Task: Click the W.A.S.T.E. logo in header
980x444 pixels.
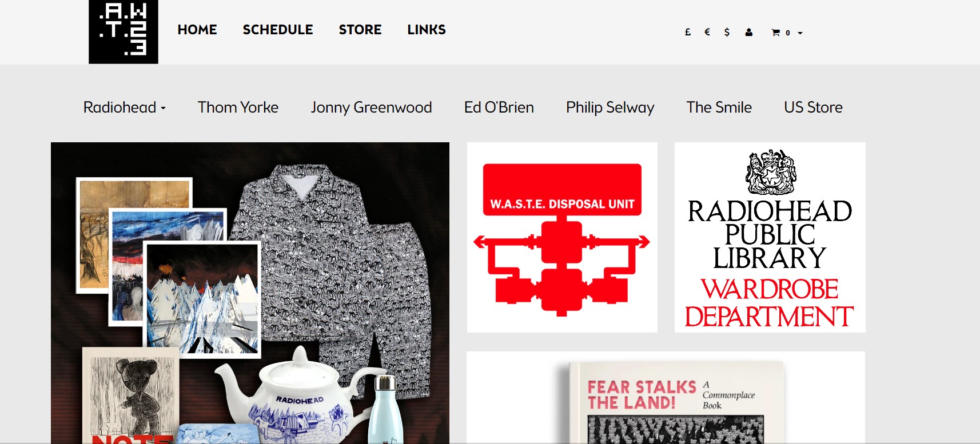Action: pyautogui.click(x=124, y=31)
